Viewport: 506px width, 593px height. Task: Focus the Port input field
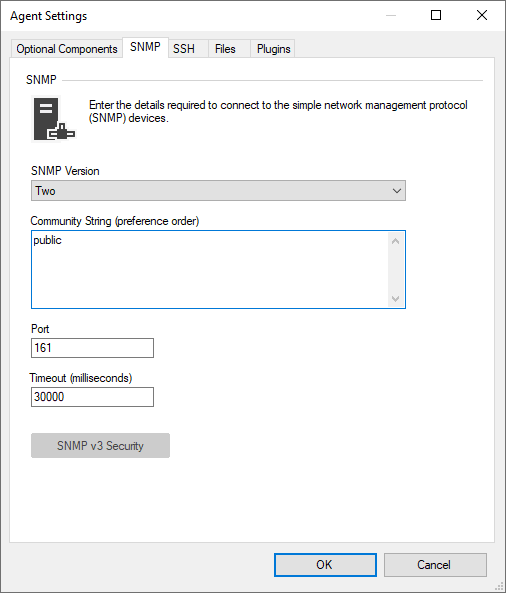(92, 348)
